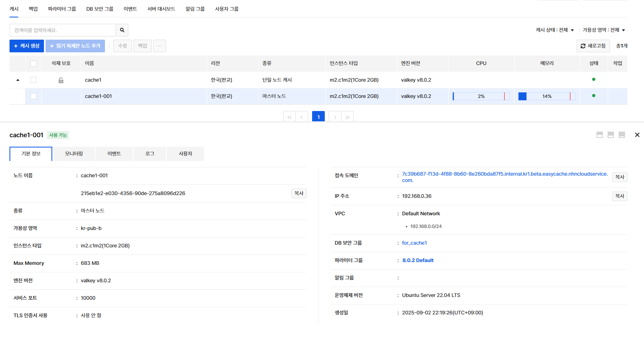Click the 캐시 생성 button
The height and width of the screenshot is (337, 644).
coord(27,46)
